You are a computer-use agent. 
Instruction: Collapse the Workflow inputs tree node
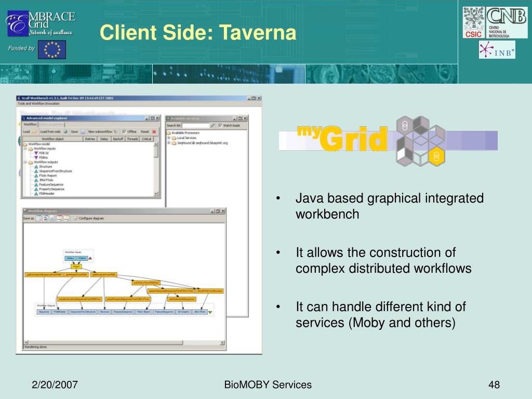coord(25,149)
